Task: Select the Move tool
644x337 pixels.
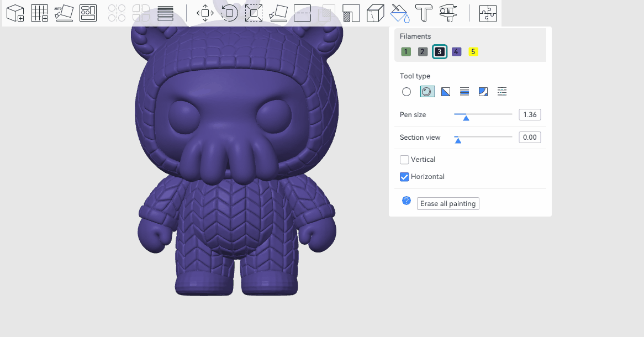Action: pyautogui.click(x=205, y=13)
